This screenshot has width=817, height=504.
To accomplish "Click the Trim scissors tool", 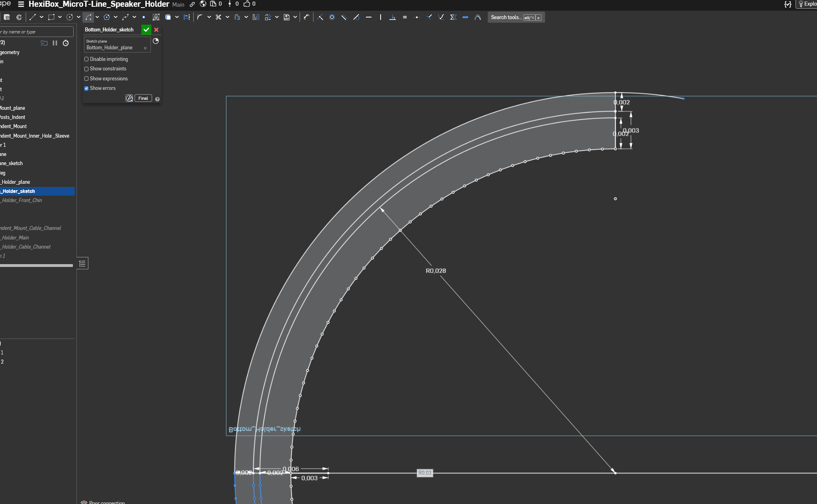I will coord(218,17).
